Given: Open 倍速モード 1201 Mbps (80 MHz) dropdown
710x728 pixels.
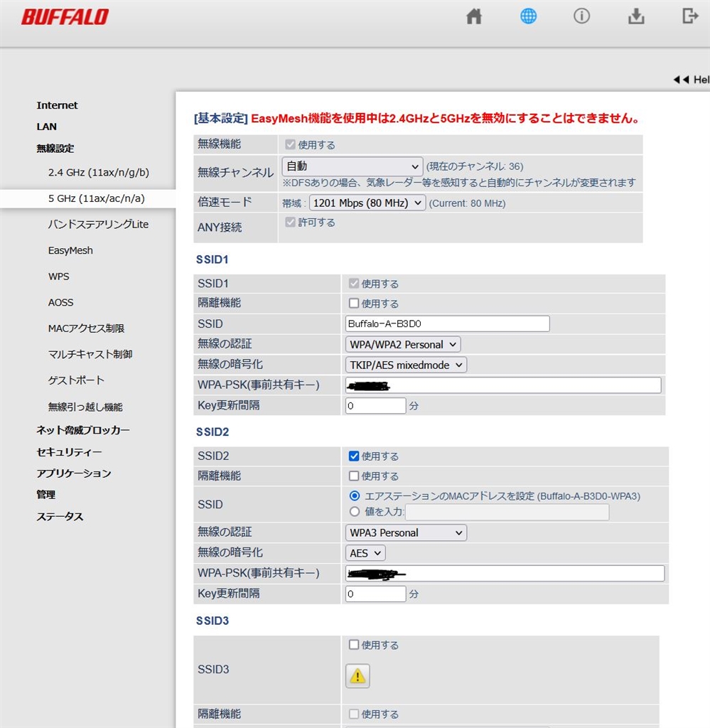Looking at the screenshot, I should [x=367, y=203].
